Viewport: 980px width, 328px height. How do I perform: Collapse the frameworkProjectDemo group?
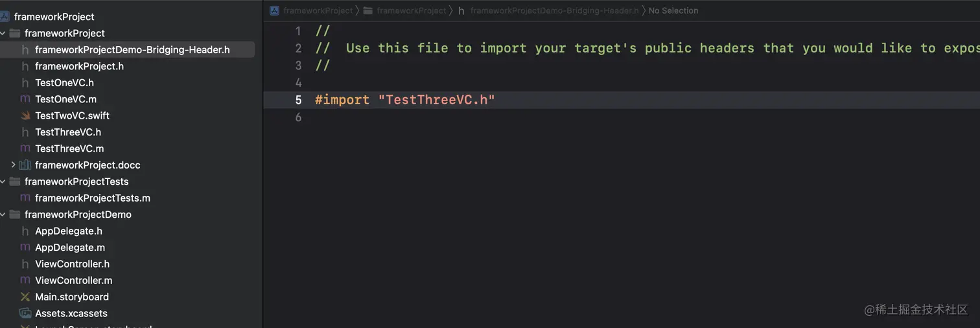tap(3, 215)
